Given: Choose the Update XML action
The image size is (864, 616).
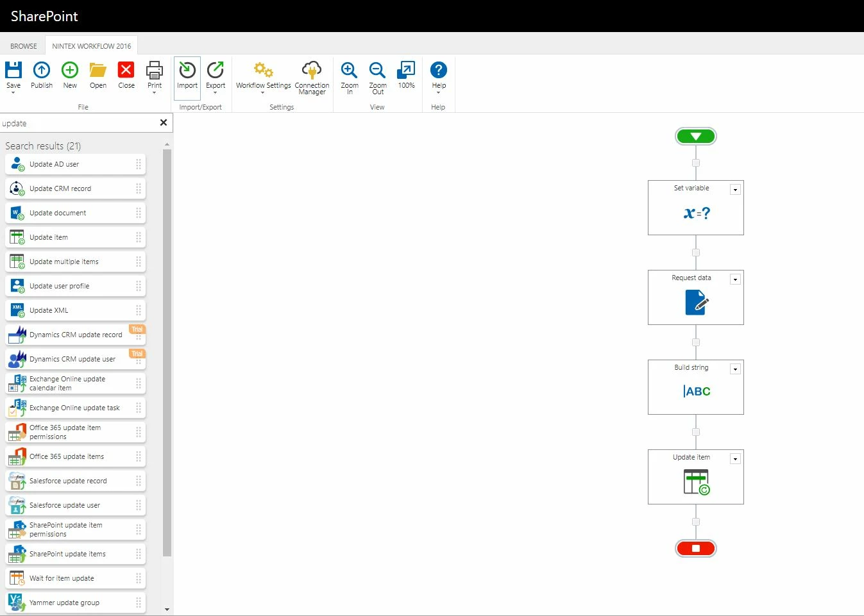Looking at the screenshot, I should click(75, 310).
